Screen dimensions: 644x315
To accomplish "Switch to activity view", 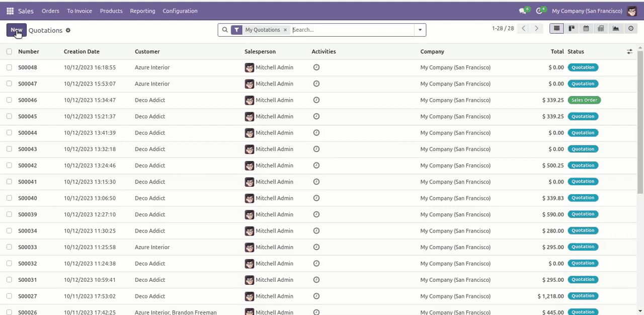I will pos(630,29).
